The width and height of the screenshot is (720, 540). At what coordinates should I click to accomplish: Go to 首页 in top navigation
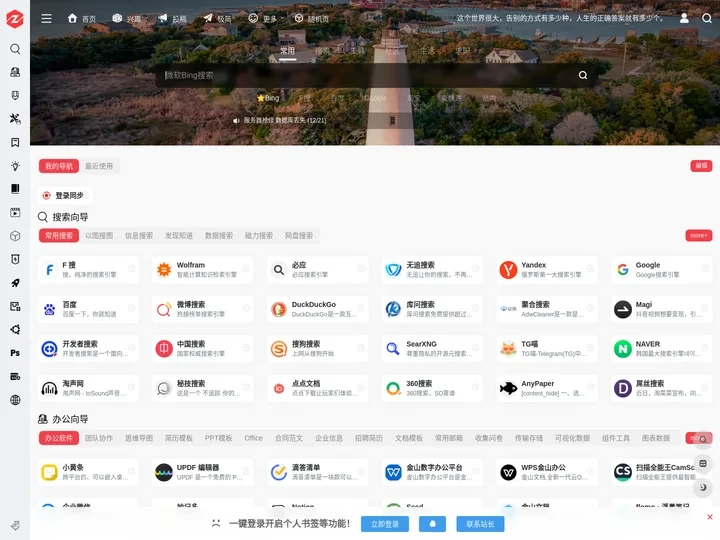[x=82, y=18]
